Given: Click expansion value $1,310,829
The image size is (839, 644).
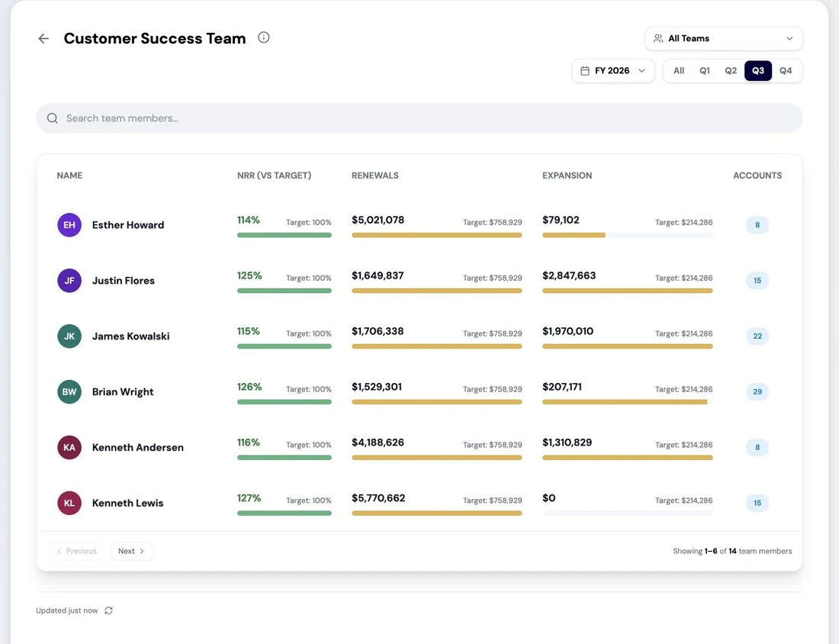Looking at the screenshot, I should (x=567, y=443).
